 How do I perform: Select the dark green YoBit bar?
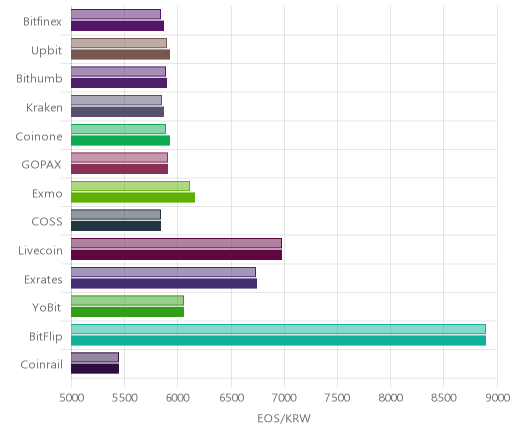127,312
